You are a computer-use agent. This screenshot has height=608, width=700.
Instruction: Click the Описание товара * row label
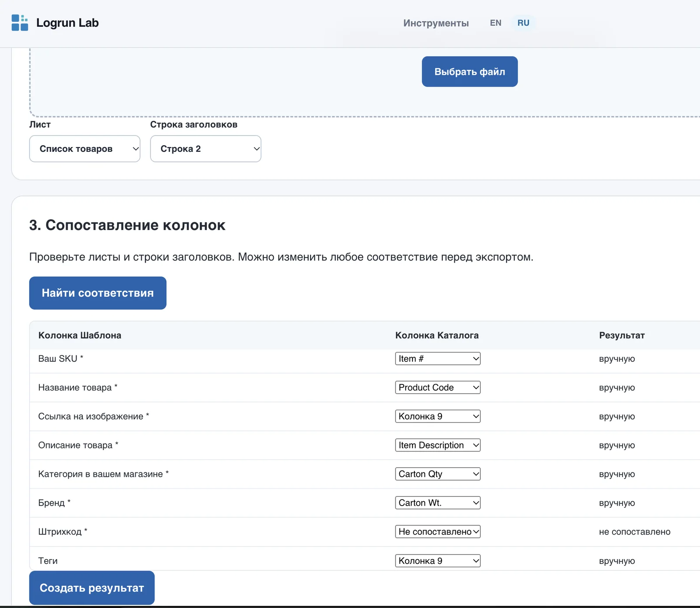tap(78, 445)
